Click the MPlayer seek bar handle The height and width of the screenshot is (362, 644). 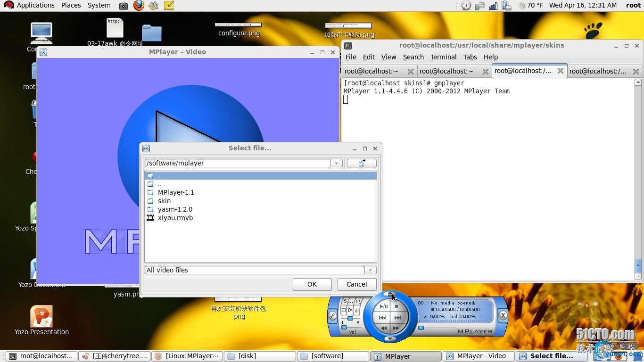pos(421,328)
